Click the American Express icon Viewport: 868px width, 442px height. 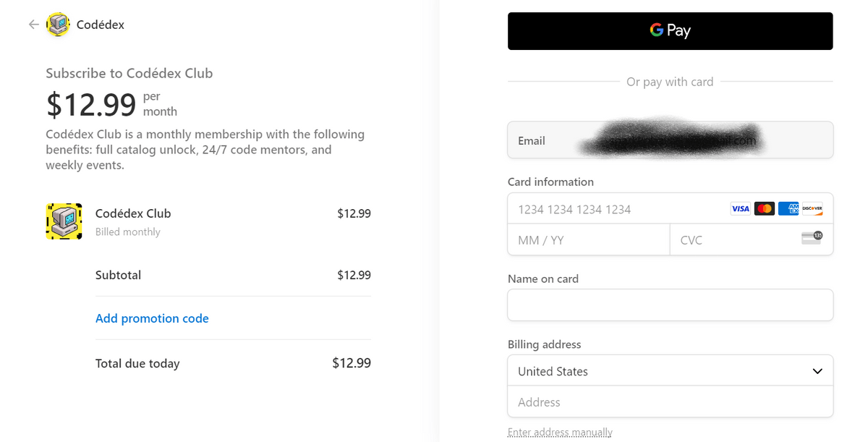pos(788,209)
